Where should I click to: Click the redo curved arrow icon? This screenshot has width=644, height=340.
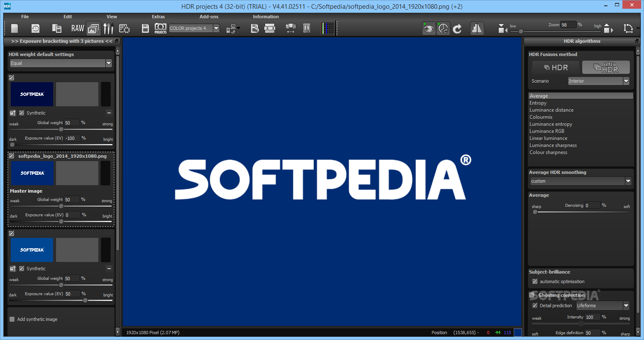457,28
